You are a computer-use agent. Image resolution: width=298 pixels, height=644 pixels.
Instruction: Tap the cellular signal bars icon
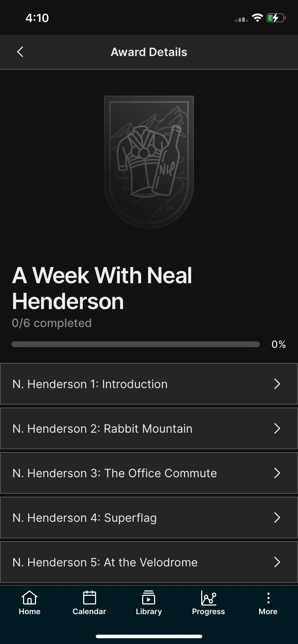[x=241, y=19]
